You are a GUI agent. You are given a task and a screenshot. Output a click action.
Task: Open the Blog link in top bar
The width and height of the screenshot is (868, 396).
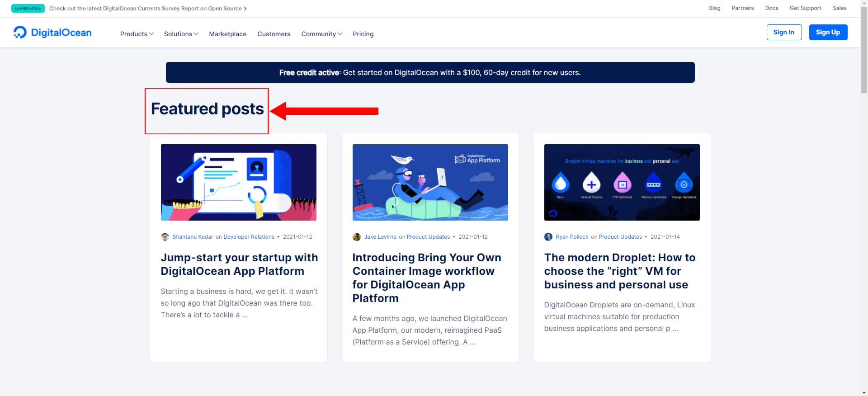click(715, 8)
